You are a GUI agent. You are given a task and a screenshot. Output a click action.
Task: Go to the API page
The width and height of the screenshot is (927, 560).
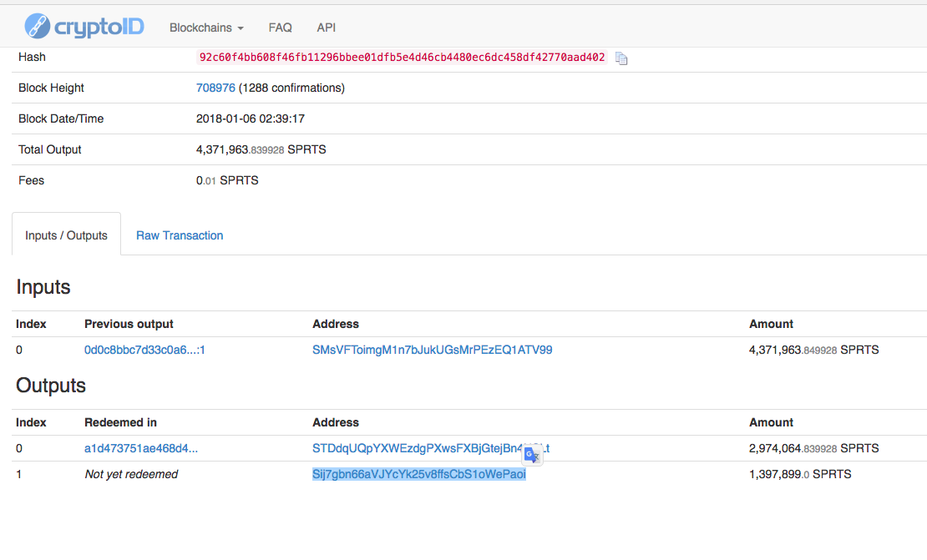pyautogui.click(x=327, y=28)
